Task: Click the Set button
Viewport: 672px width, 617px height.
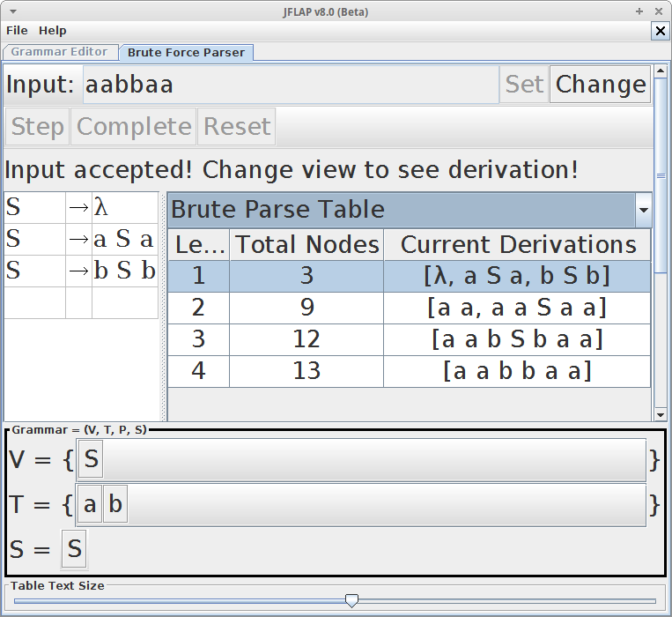Action: tap(524, 85)
